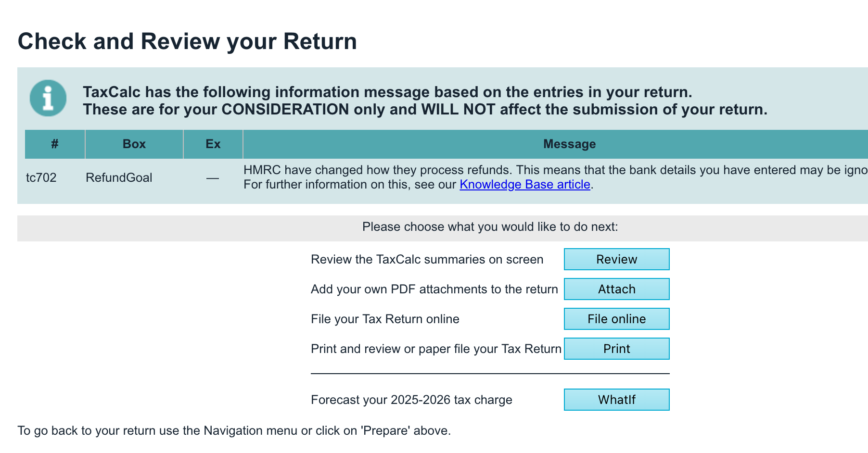The width and height of the screenshot is (868, 453).
Task: Click the 'Check and Review your Return' heading
Action: click(187, 41)
